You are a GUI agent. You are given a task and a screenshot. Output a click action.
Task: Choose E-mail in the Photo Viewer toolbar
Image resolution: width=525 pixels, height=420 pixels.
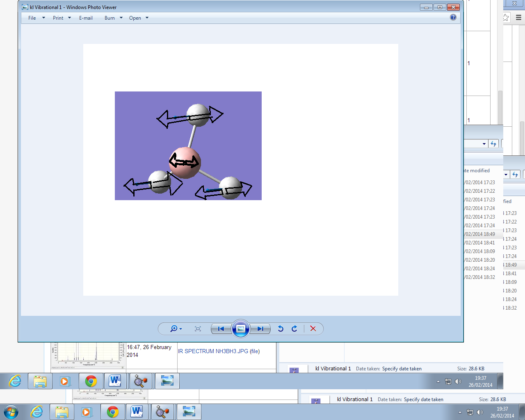[x=86, y=18]
